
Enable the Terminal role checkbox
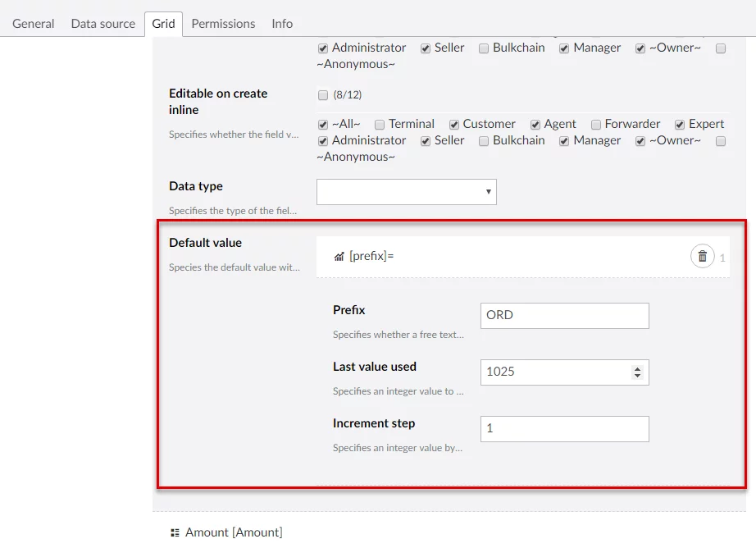[x=380, y=125]
